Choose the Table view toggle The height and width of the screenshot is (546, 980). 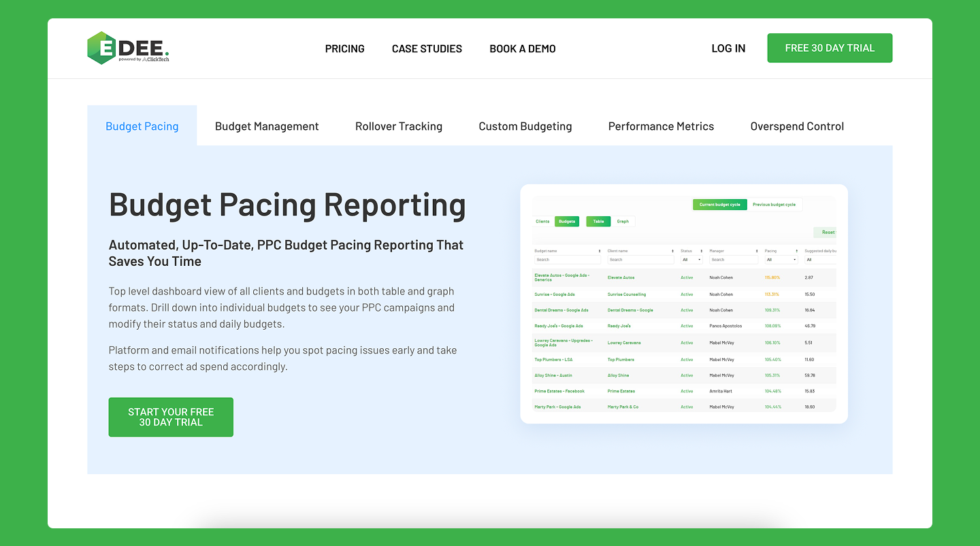598,221
